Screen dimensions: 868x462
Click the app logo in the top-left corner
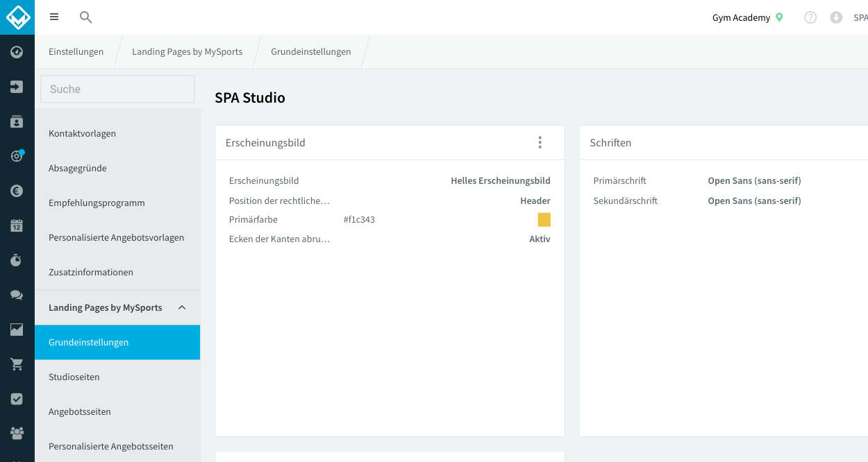tap(17, 17)
